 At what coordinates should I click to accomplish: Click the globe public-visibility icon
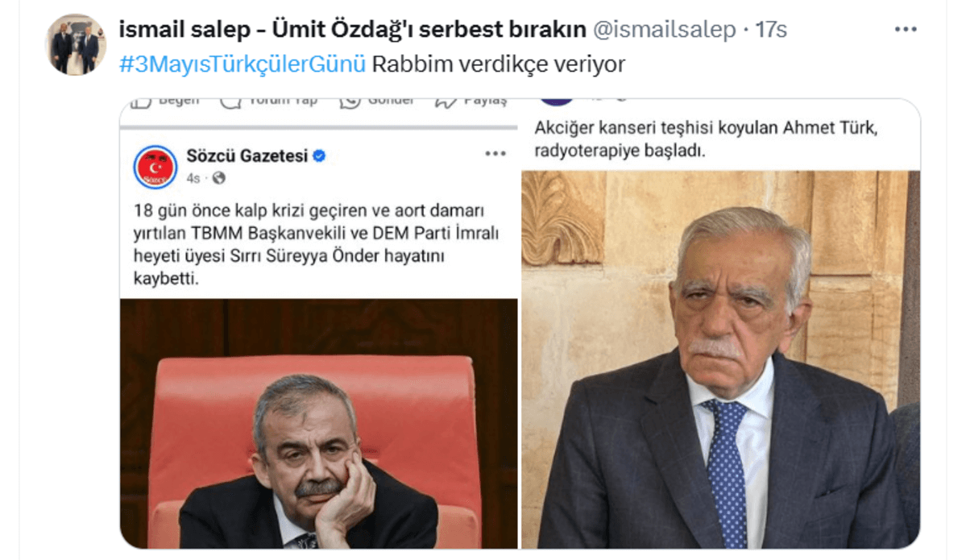pos(218,178)
